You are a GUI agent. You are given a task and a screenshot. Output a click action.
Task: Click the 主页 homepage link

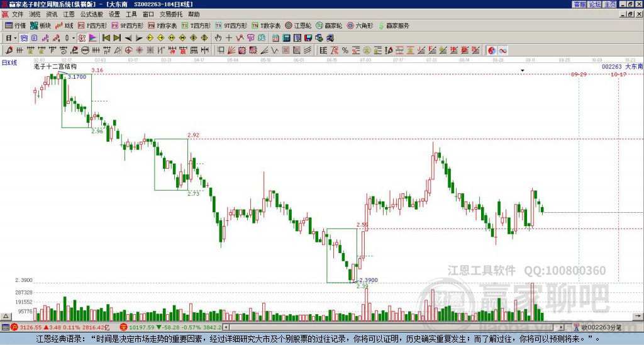click(610, 4)
